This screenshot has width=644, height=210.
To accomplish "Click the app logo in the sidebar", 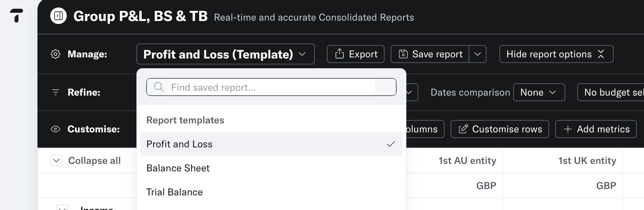I will (x=16, y=15).
